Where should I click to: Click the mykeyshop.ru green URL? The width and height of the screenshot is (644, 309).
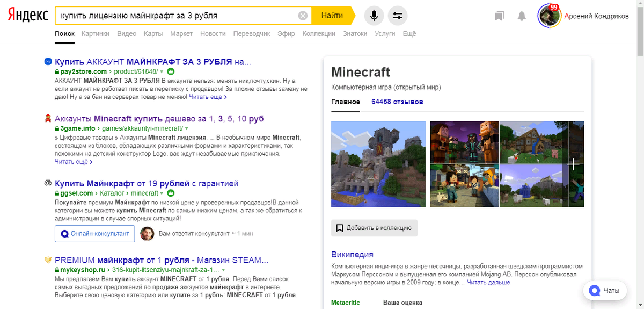click(x=84, y=270)
